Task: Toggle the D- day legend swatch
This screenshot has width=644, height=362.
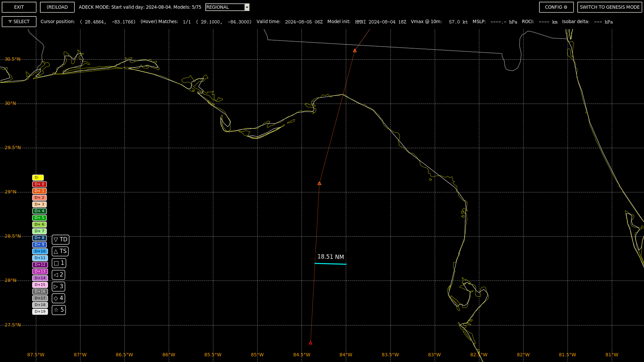Action: [x=38, y=178]
